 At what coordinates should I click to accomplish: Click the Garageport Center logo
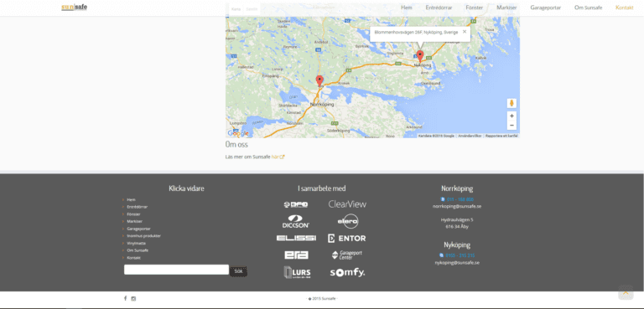pos(346,255)
